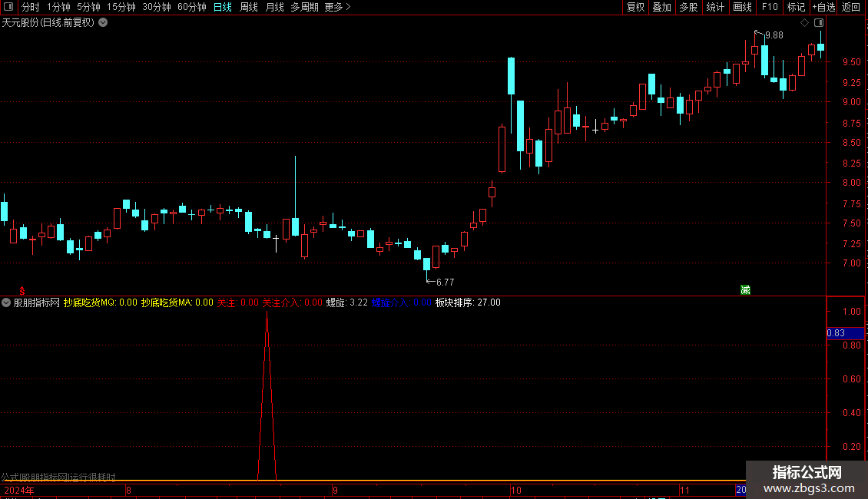Select the 日线 daily chart tab
This screenshot has height=499, width=868.
pyautogui.click(x=223, y=7)
